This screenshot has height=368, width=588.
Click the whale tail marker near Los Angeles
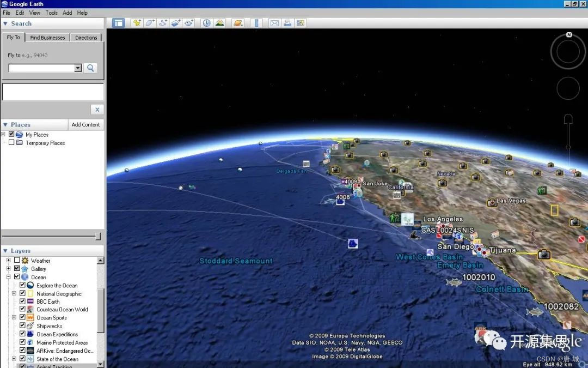[x=414, y=236]
